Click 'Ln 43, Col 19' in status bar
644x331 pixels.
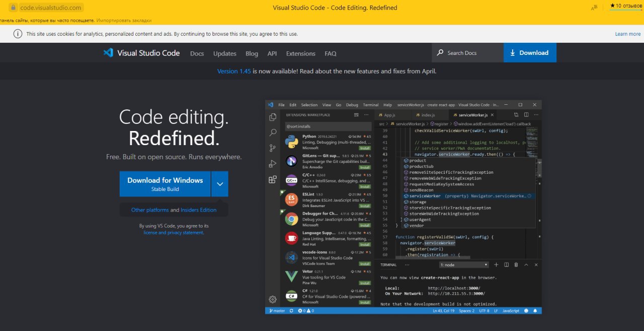tap(444, 311)
